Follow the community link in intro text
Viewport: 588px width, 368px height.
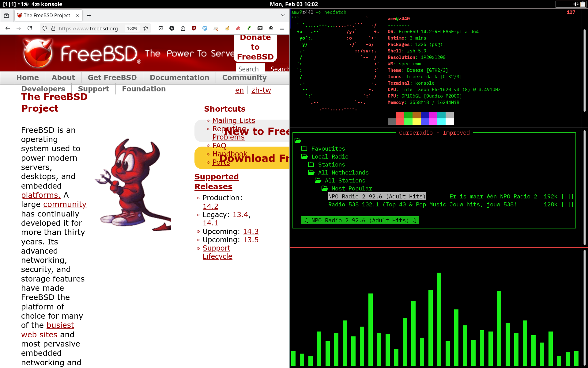click(x=65, y=204)
